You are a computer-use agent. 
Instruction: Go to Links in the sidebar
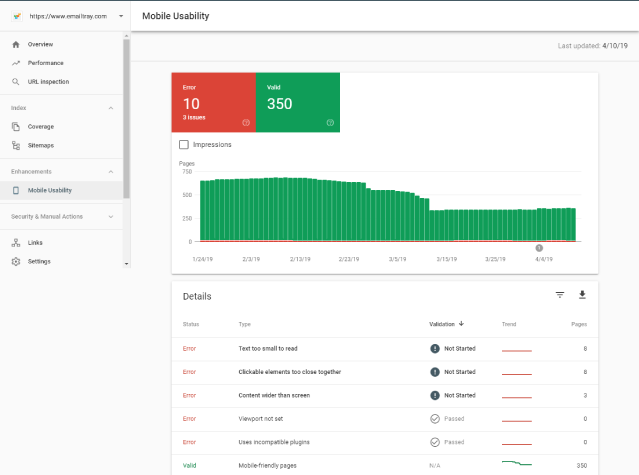point(35,242)
